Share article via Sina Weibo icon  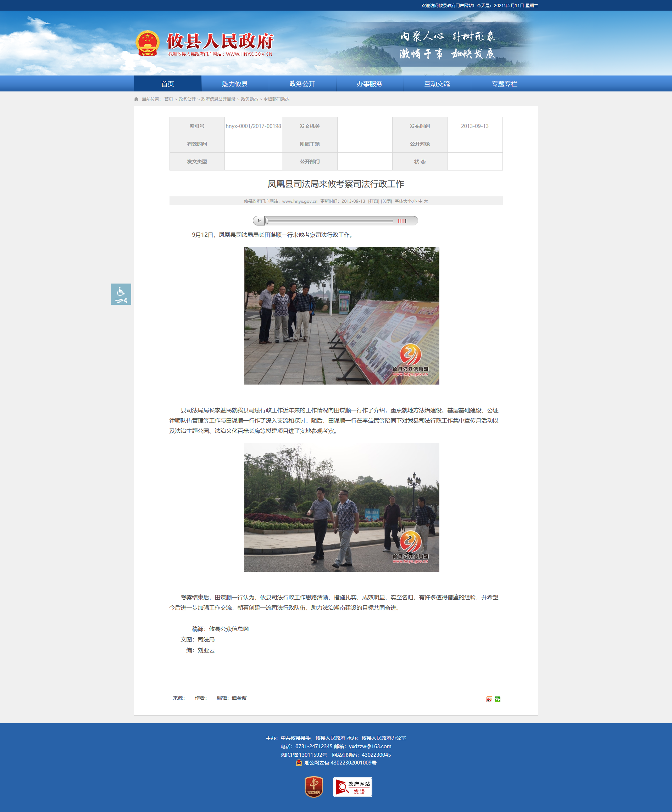[489, 699]
